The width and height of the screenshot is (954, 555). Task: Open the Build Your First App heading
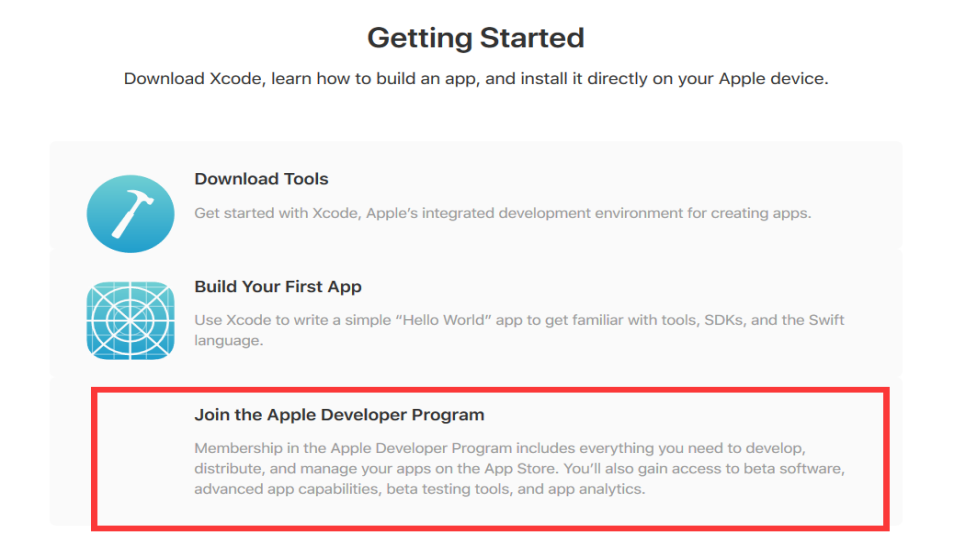pyautogui.click(x=278, y=287)
